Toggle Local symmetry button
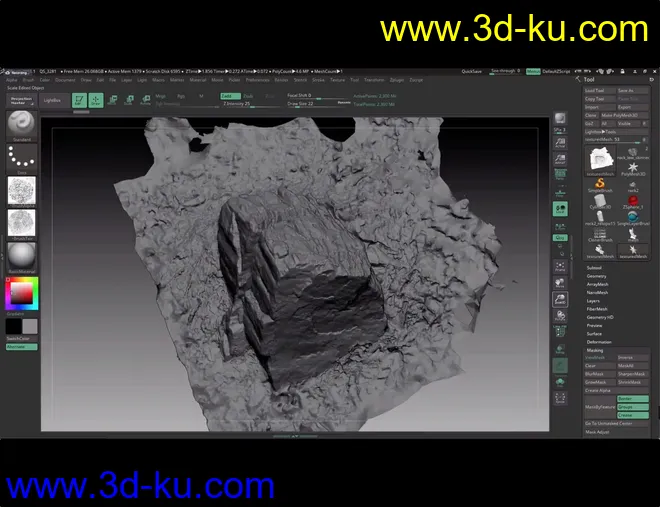Image resolution: width=660 pixels, height=507 pixels. (x=560, y=209)
